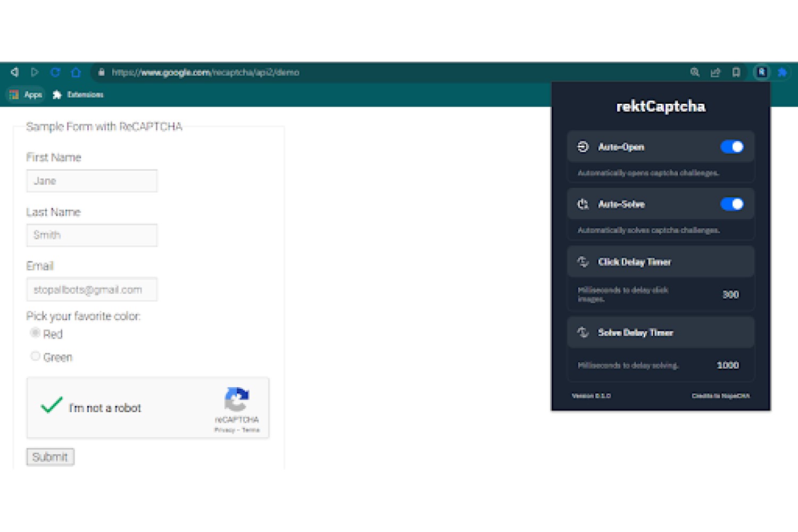Click the Auto-Solve refresh icon
The image size is (798, 532).
[583, 204]
